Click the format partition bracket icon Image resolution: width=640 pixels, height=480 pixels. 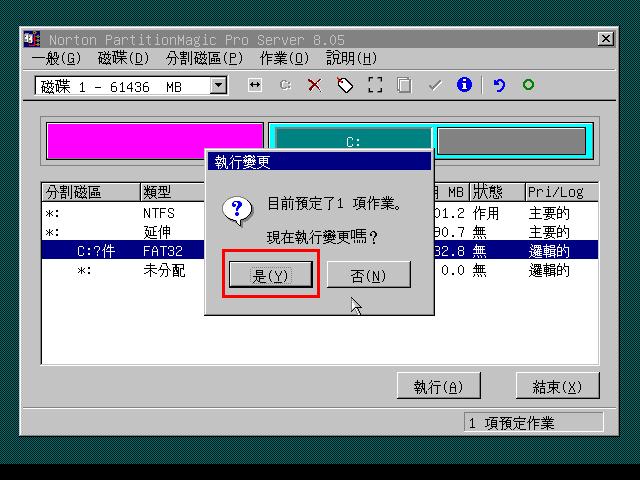[x=375, y=85]
